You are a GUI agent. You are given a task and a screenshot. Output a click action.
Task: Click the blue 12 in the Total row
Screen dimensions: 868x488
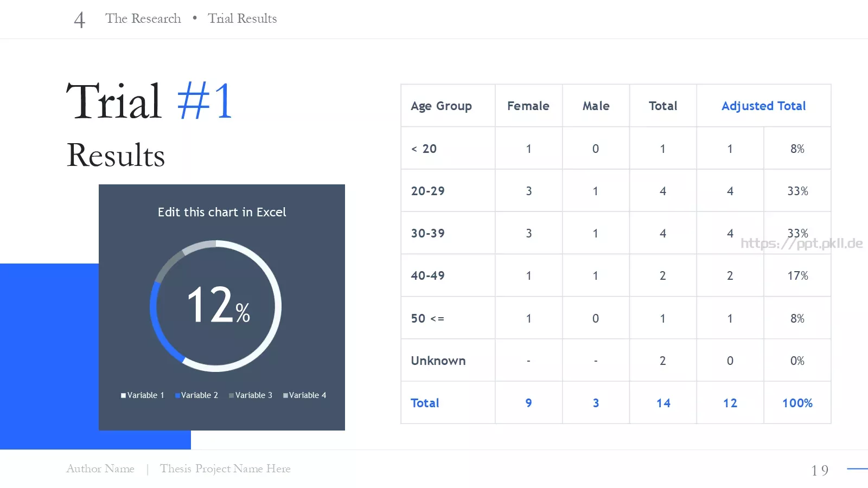pyautogui.click(x=730, y=403)
